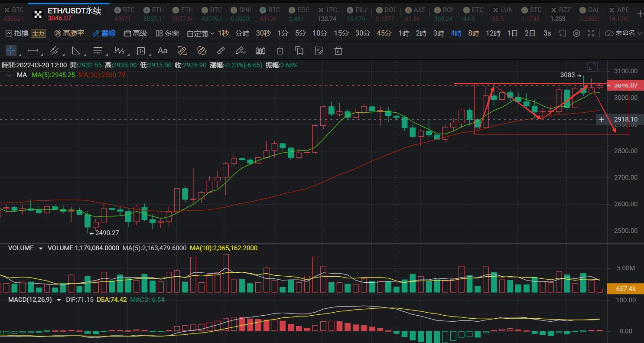Select the W3 wave pattern tool
Screen dimensions: 644x343
pos(119,51)
